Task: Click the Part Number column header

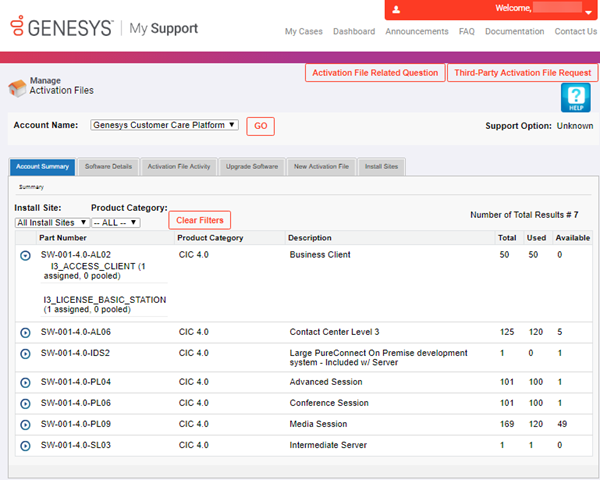Action: point(63,238)
